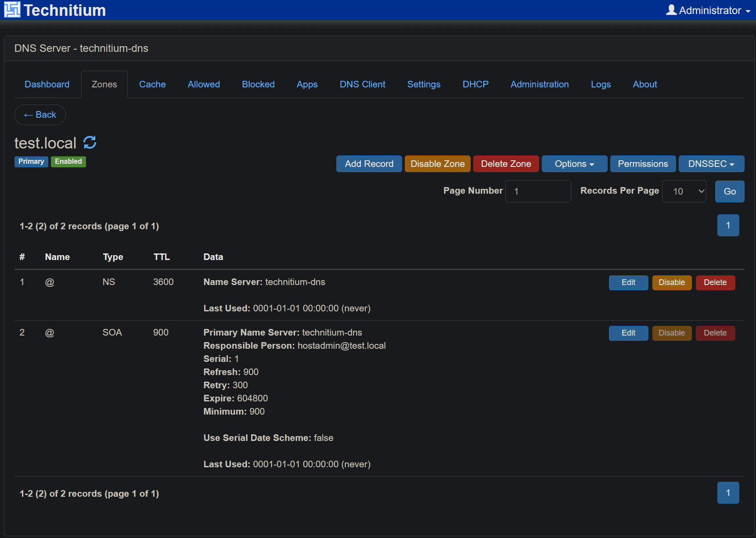Viewport: 756px width, 538px height.
Task: Disable the NS record
Action: 671,283
